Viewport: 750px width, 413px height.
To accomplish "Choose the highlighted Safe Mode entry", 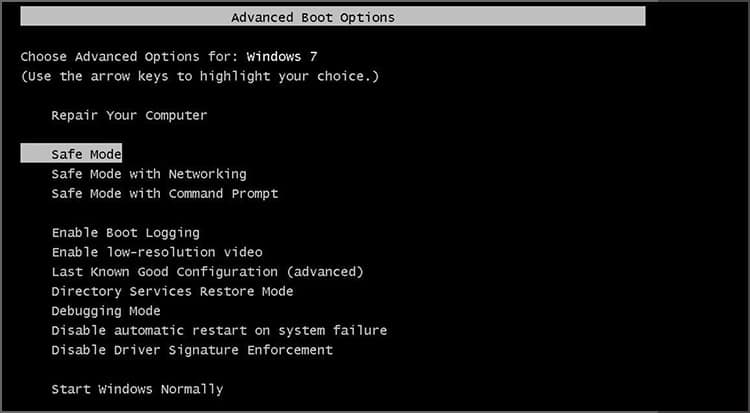I will pos(86,154).
